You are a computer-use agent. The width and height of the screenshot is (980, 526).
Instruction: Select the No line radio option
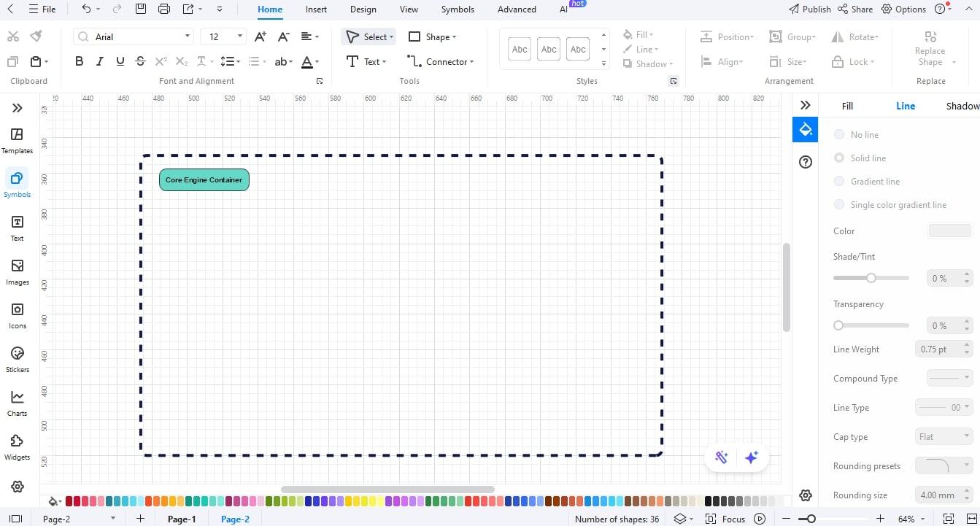[839, 134]
